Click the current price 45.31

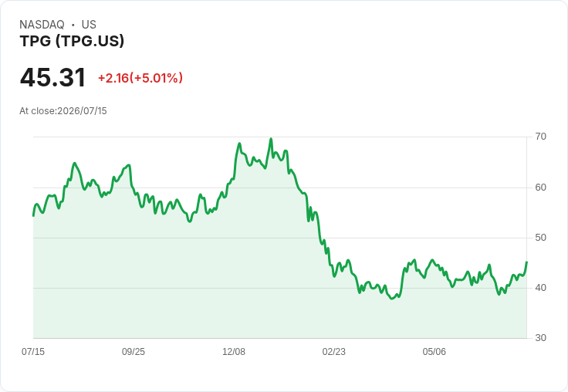[x=52, y=77]
